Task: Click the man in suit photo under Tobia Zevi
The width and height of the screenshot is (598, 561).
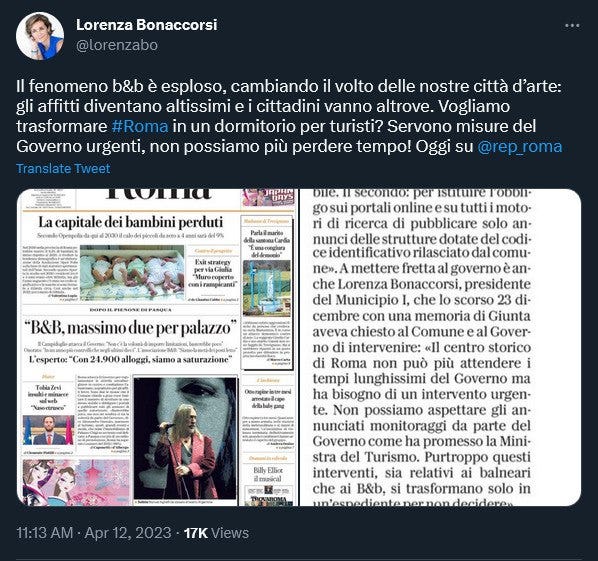Action: pos(48,430)
